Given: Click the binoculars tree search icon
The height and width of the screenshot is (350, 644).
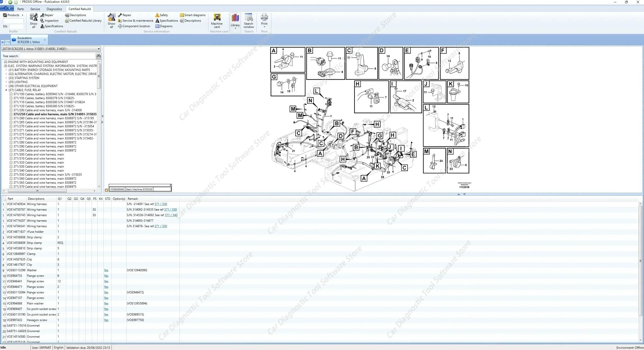Looking at the screenshot, I should point(98,56).
